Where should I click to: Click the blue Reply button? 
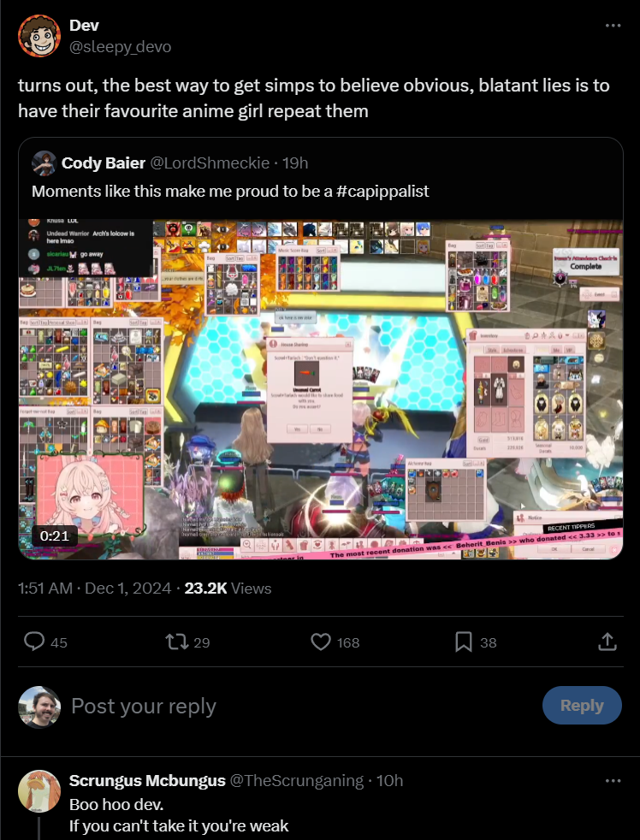pyautogui.click(x=582, y=706)
